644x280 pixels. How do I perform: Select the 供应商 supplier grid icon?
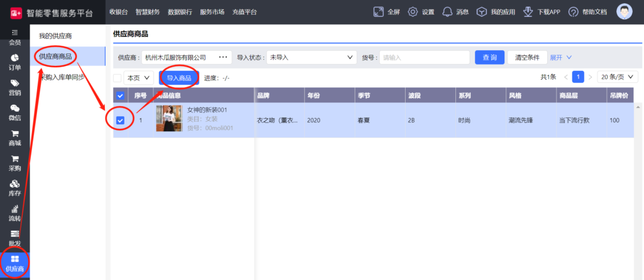15,259
